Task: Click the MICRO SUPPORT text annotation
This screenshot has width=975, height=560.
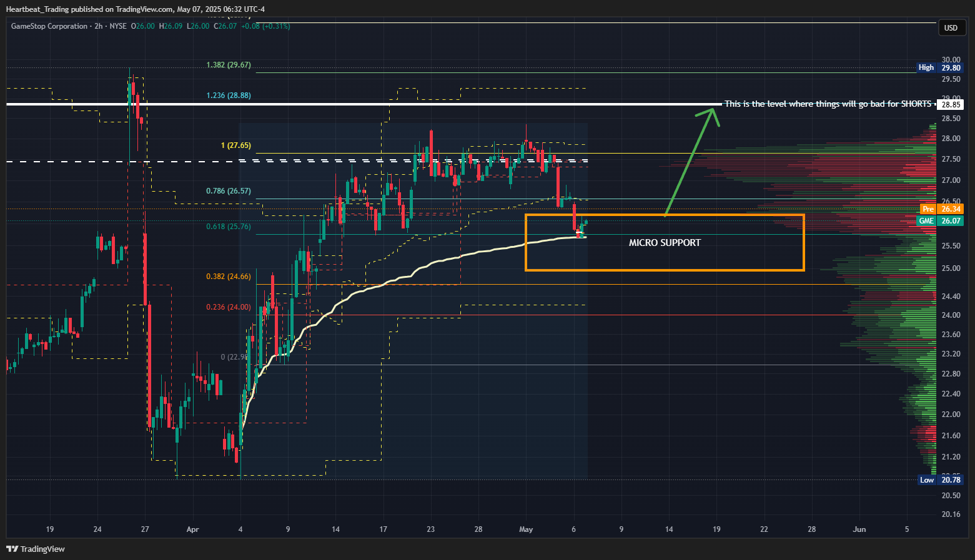Action: tap(665, 242)
